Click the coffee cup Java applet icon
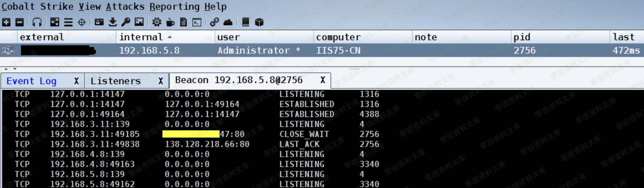 (x=170, y=22)
